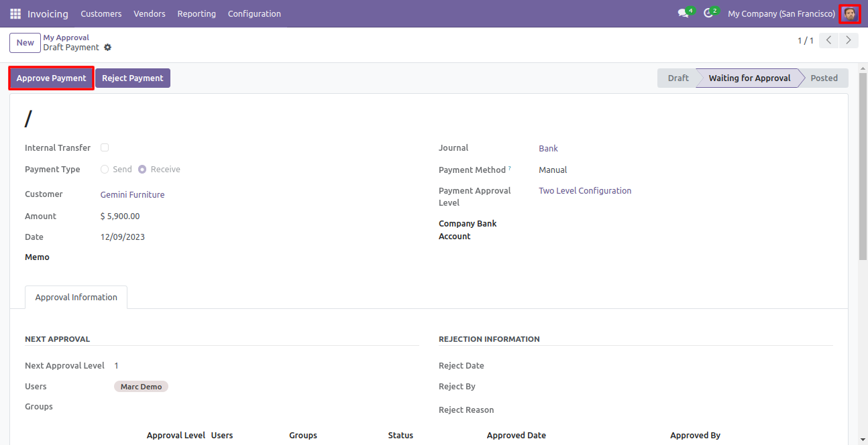Go to previous record arrow
The image size is (868, 445).
coord(830,41)
